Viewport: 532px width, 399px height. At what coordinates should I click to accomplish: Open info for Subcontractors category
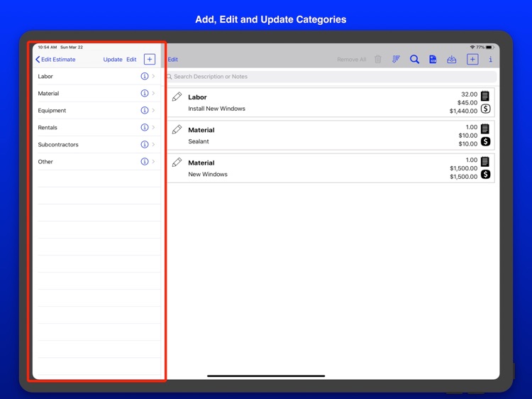point(145,144)
